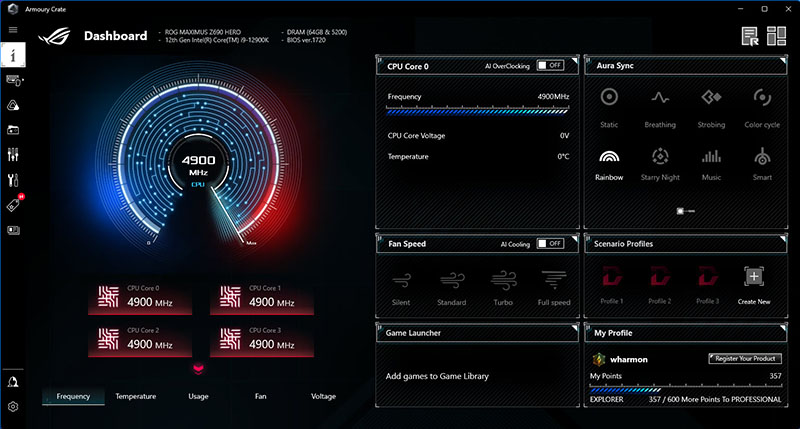
Task: Click the grid view layout icon
Action: pyautogui.click(x=777, y=36)
